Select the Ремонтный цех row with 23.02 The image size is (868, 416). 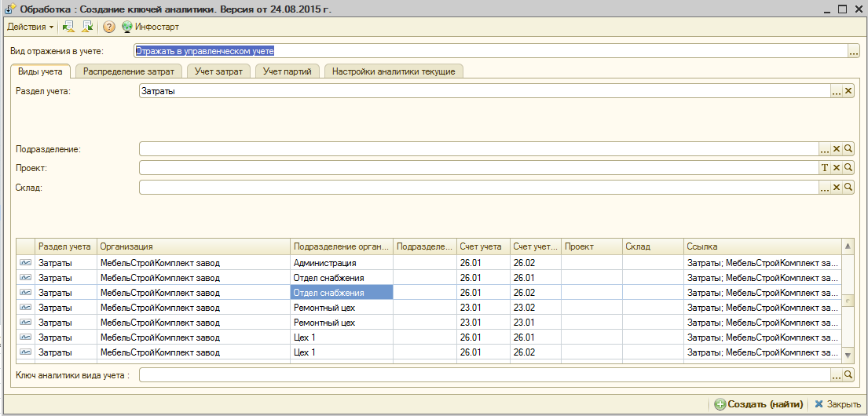click(324, 308)
